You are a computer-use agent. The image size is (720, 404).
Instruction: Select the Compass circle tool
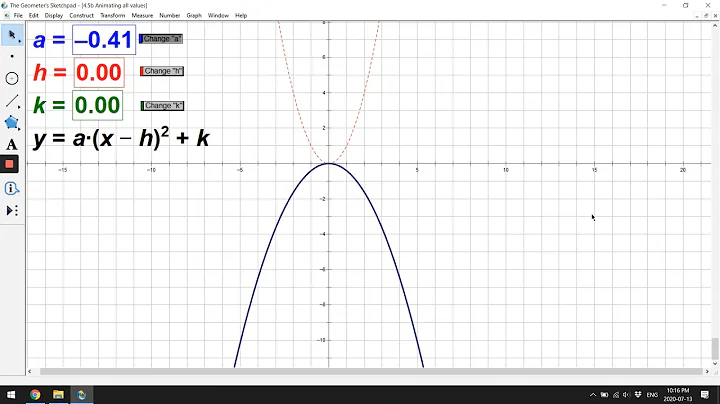12,79
